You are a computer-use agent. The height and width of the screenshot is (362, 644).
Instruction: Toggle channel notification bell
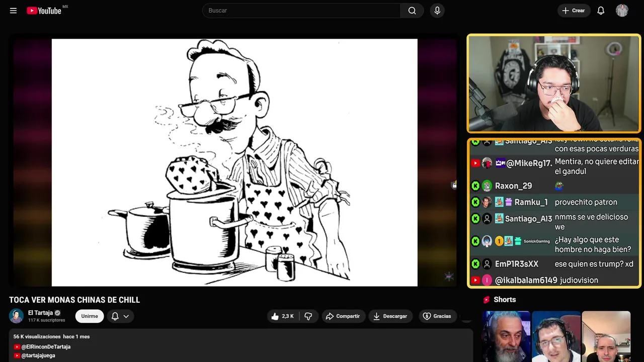115,316
